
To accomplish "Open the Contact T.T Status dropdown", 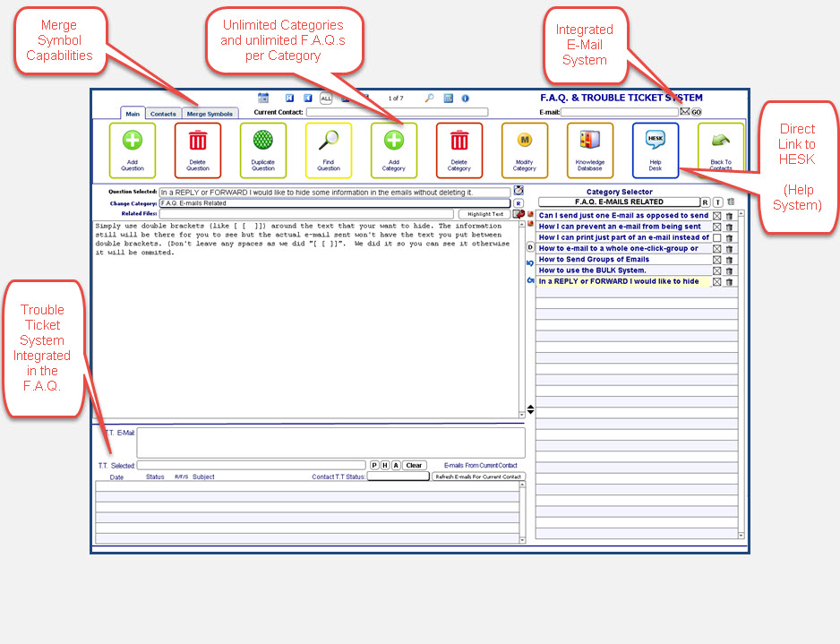I will pyautogui.click(x=398, y=477).
